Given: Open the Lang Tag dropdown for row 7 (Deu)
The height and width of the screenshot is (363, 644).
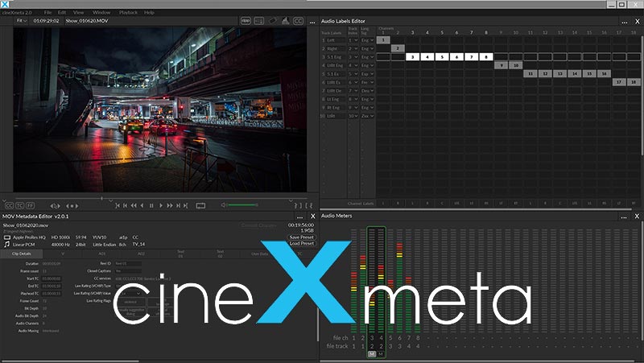Looking at the screenshot, I should click(x=367, y=91).
